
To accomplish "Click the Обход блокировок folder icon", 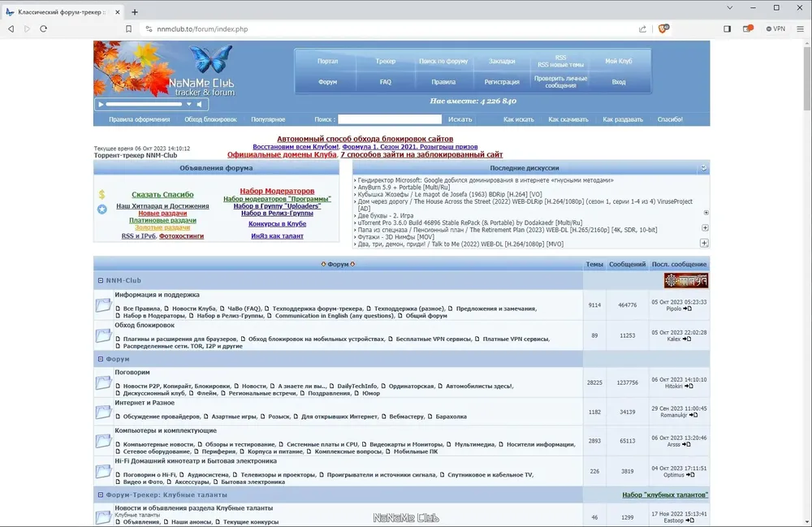I will pyautogui.click(x=104, y=335).
